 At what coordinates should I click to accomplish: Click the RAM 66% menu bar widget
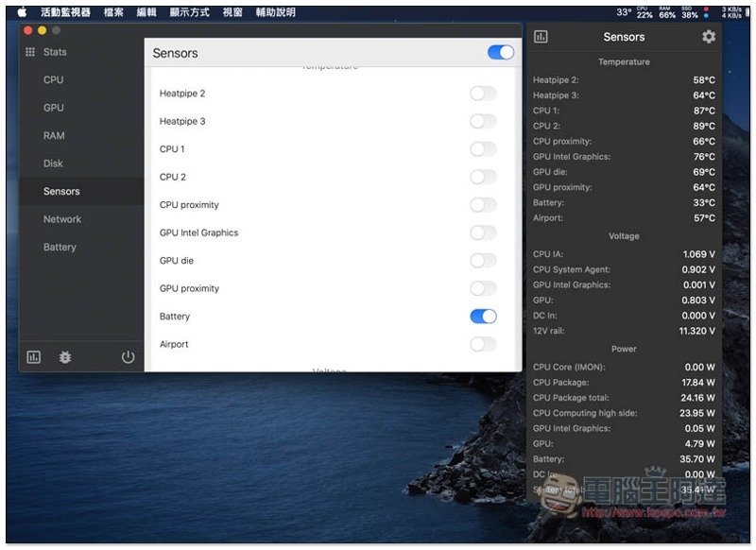click(667, 12)
